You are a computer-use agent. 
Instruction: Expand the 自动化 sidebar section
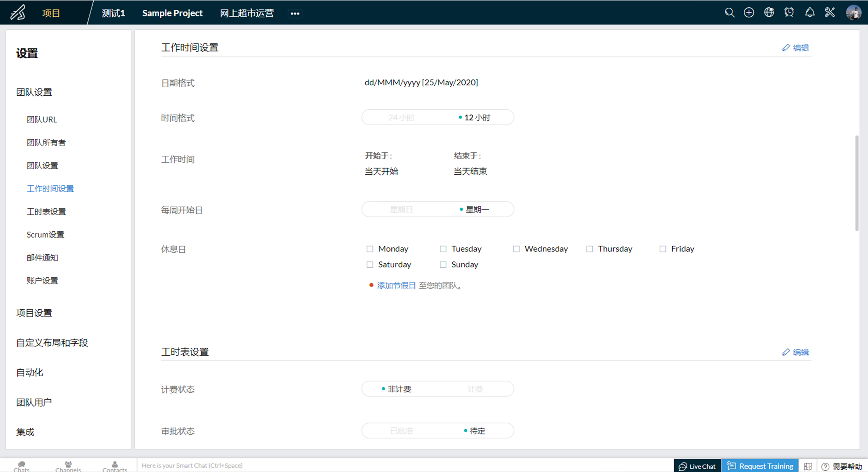[x=30, y=372]
